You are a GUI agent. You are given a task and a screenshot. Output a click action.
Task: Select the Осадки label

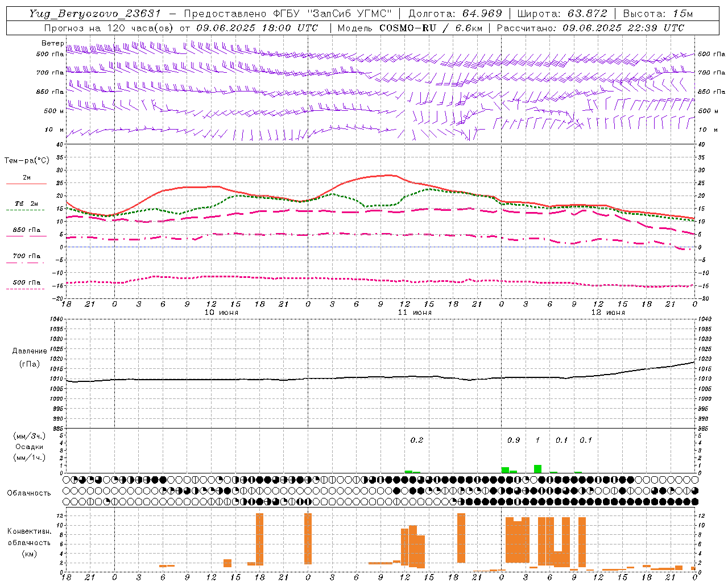29,447
